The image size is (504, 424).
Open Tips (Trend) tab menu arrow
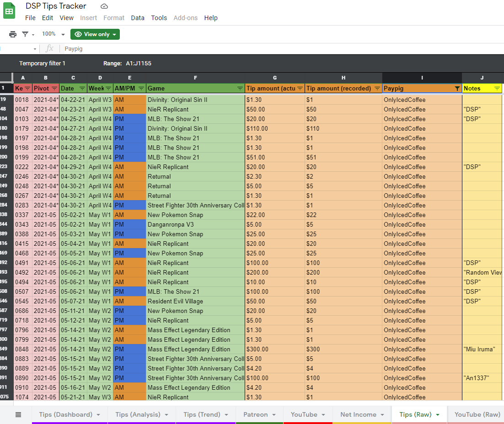click(226, 415)
